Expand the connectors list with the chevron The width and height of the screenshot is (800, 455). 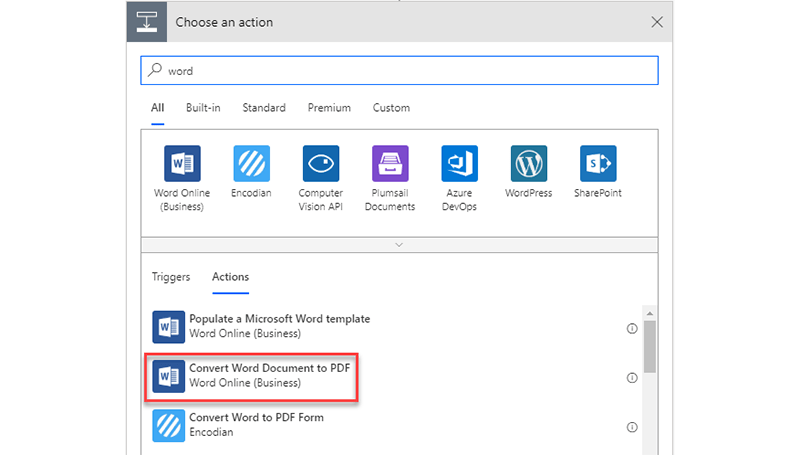click(x=399, y=245)
